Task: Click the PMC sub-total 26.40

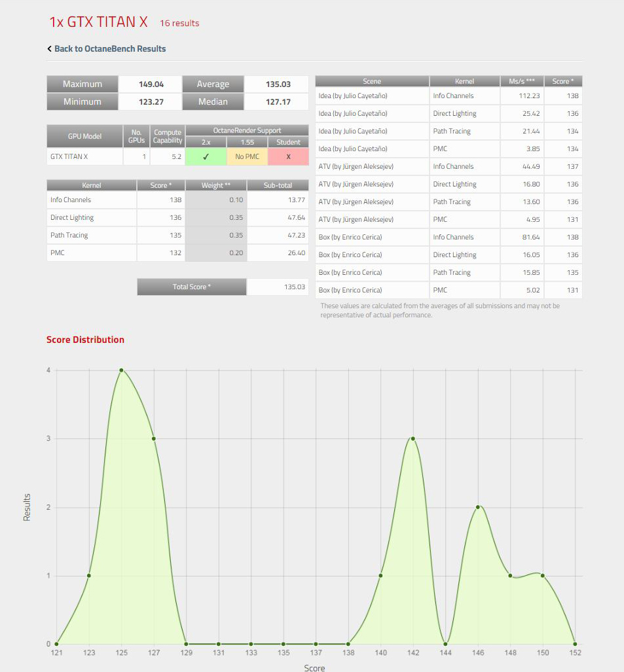Action: tap(278, 253)
